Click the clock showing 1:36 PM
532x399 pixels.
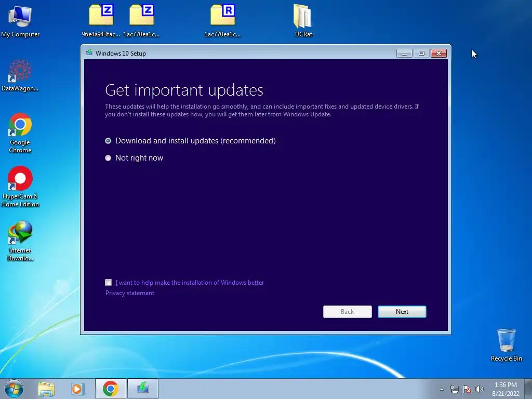(506, 385)
